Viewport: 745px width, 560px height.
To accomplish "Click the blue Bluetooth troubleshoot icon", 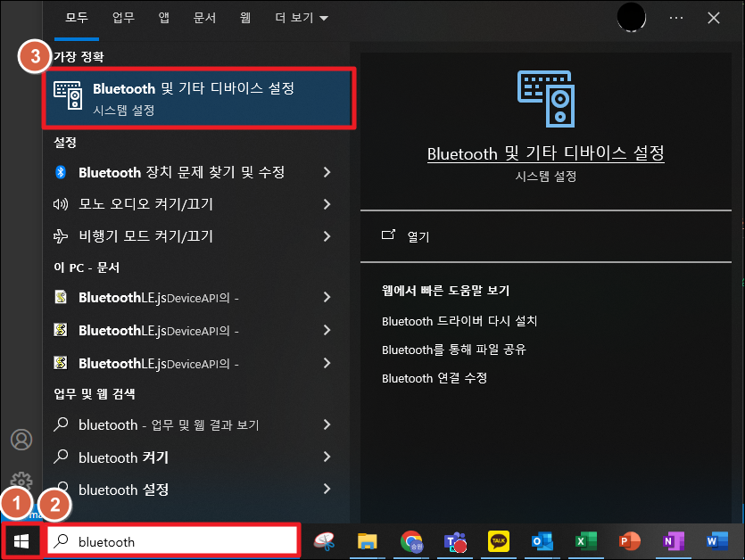I will click(61, 172).
